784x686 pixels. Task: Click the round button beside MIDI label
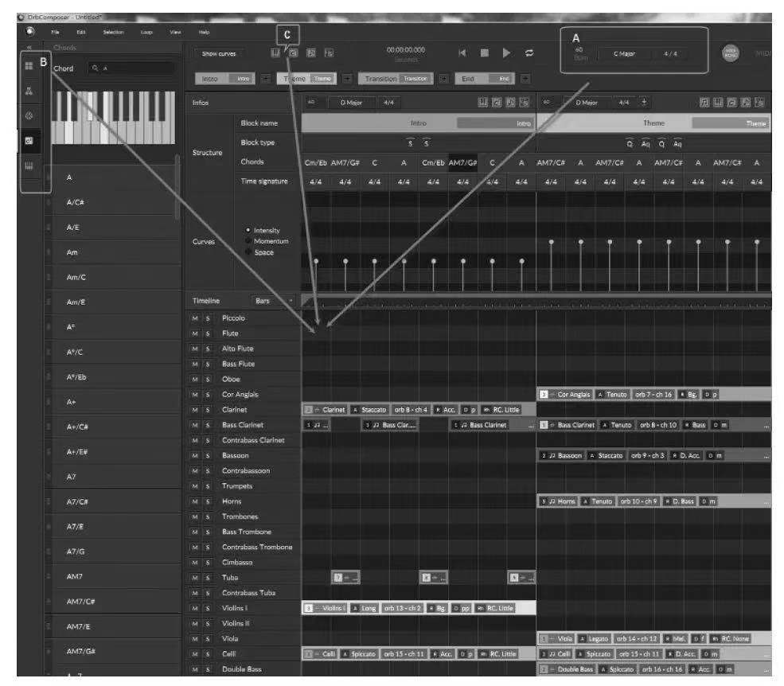click(x=731, y=53)
